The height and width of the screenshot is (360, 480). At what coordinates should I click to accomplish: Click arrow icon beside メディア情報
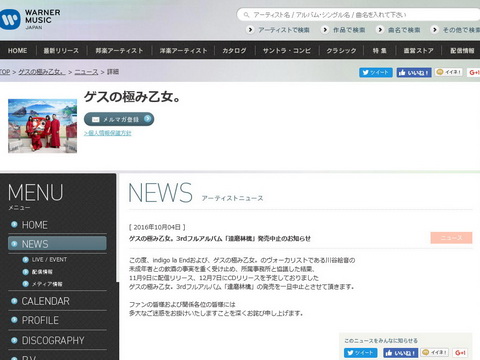pos(25,284)
